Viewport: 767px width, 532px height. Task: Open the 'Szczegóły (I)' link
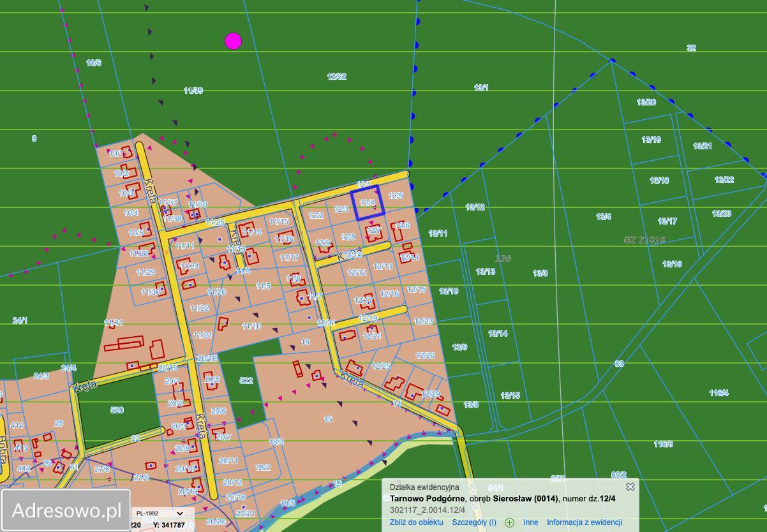pos(474,522)
